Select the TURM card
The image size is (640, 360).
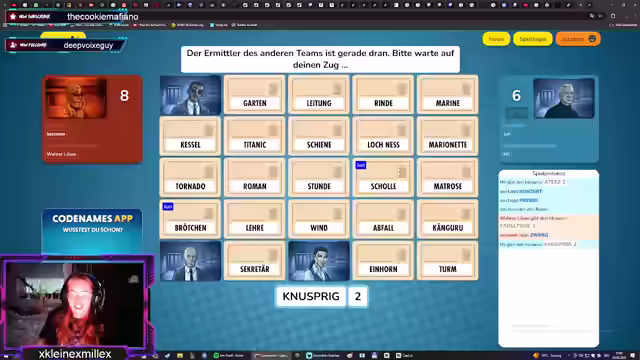[447, 261]
